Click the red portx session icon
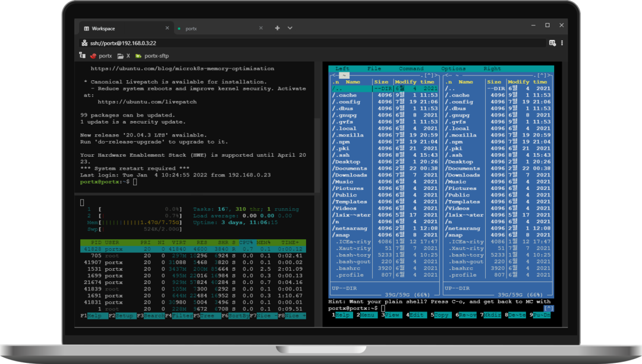This screenshot has height=364, width=642. (94, 55)
